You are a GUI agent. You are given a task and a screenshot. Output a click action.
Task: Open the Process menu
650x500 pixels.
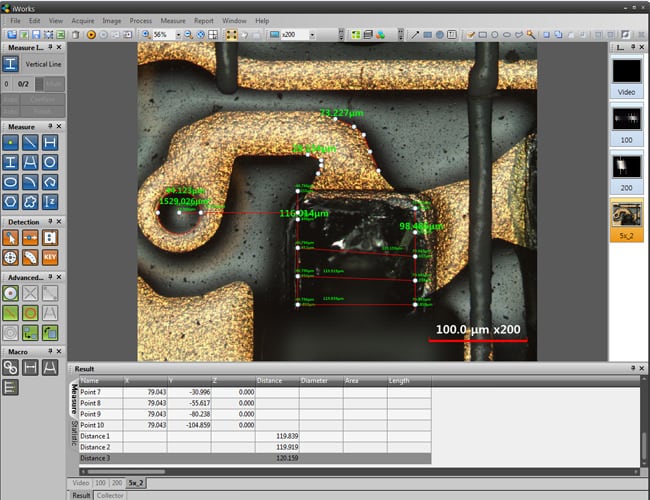[x=141, y=20]
